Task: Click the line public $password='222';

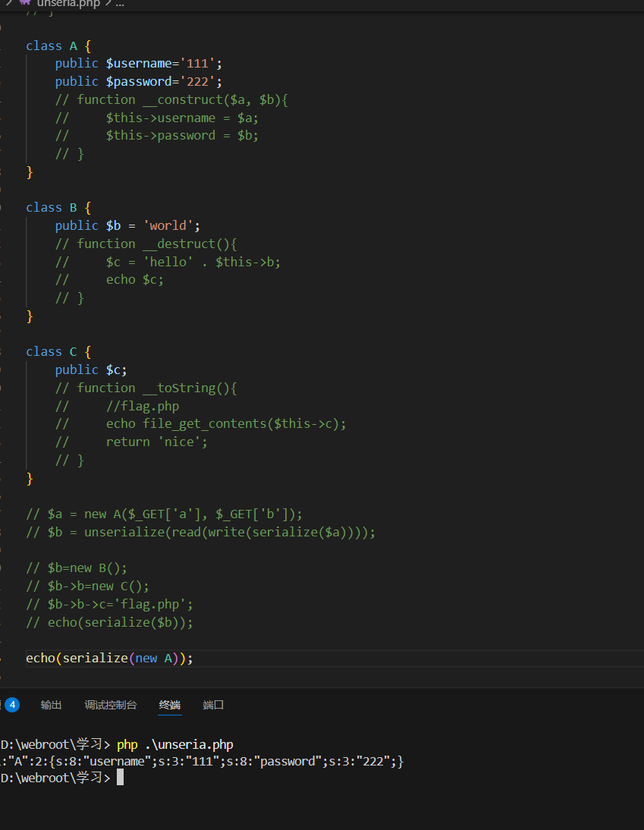Action: tap(139, 81)
